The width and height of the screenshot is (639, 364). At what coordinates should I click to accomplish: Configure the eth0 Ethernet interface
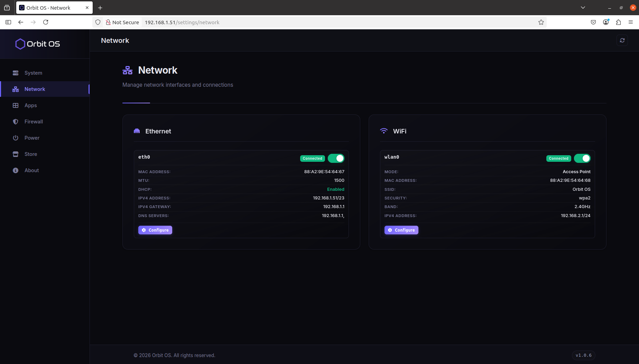click(x=155, y=230)
